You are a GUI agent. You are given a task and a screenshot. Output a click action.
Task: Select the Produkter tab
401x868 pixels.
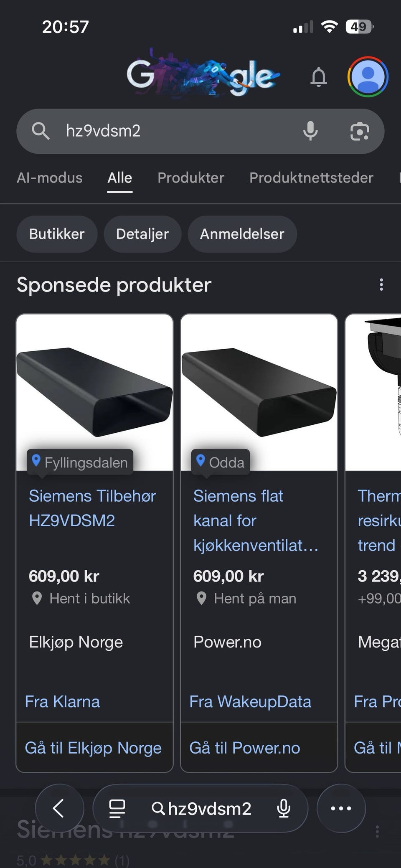[x=191, y=178]
